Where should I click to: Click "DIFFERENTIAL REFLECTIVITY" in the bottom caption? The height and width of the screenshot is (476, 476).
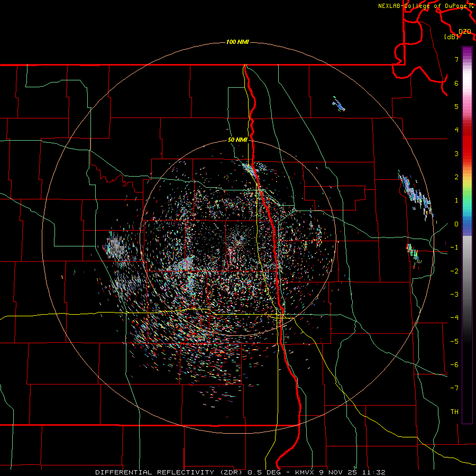pos(154,472)
